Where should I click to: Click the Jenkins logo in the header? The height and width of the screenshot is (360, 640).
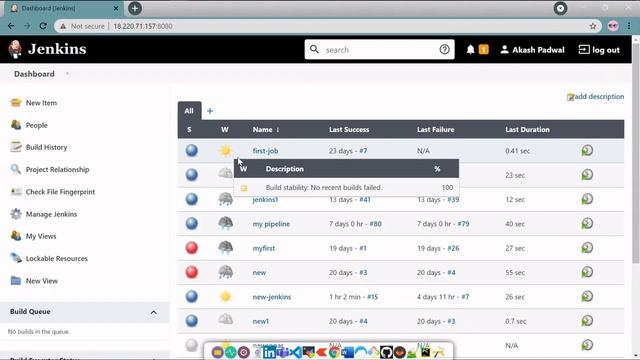point(47,49)
